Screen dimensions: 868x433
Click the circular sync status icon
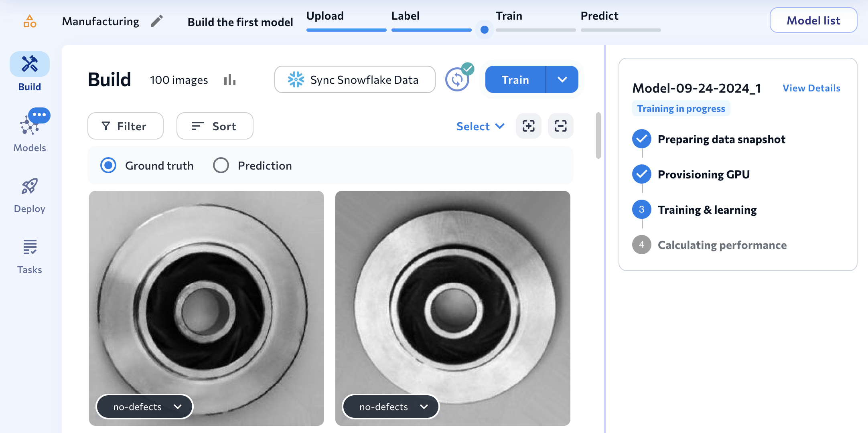457,79
